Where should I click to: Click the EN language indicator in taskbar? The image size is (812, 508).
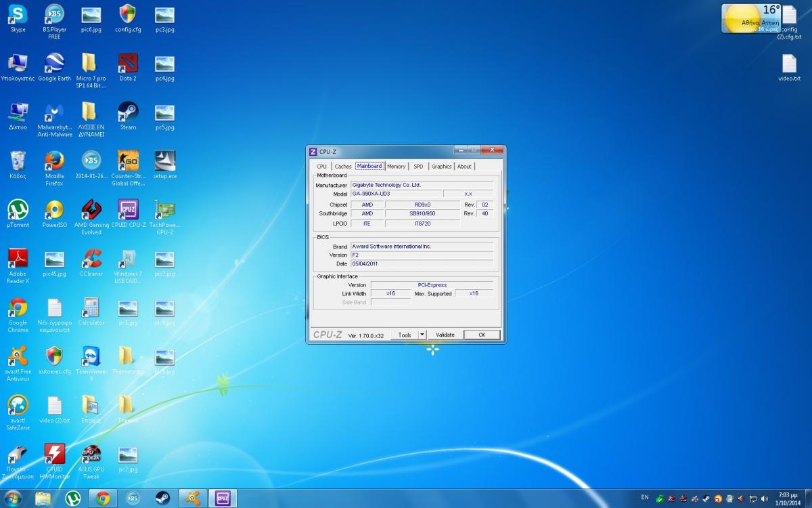(645, 498)
